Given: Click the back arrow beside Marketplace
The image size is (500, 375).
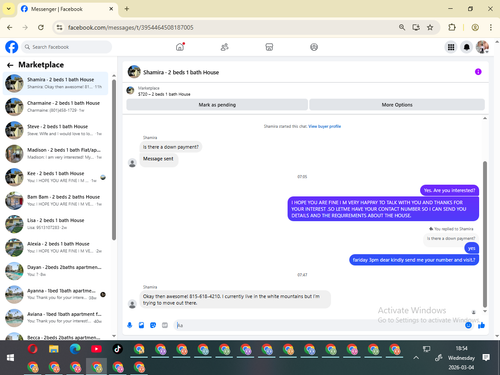Looking at the screenshot, I should tap(10, 65).
